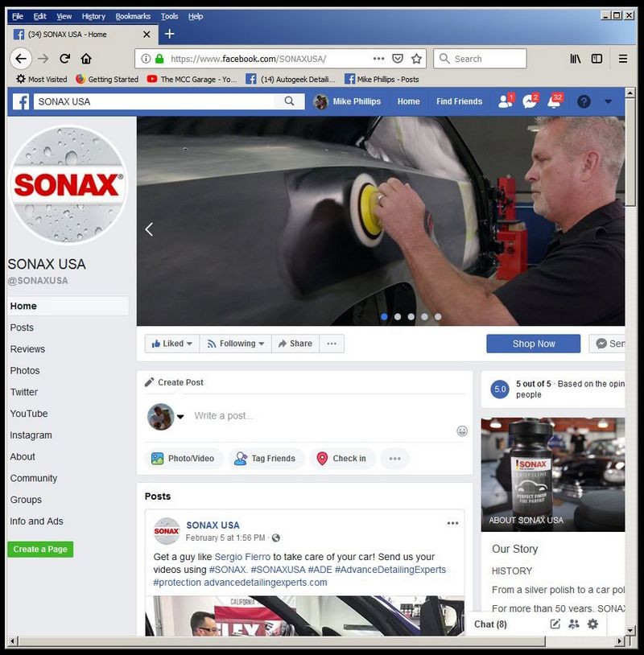Open the File menu
Image resolution: width=644 pixels, height=655 pixels.
[x=18, y=16]
